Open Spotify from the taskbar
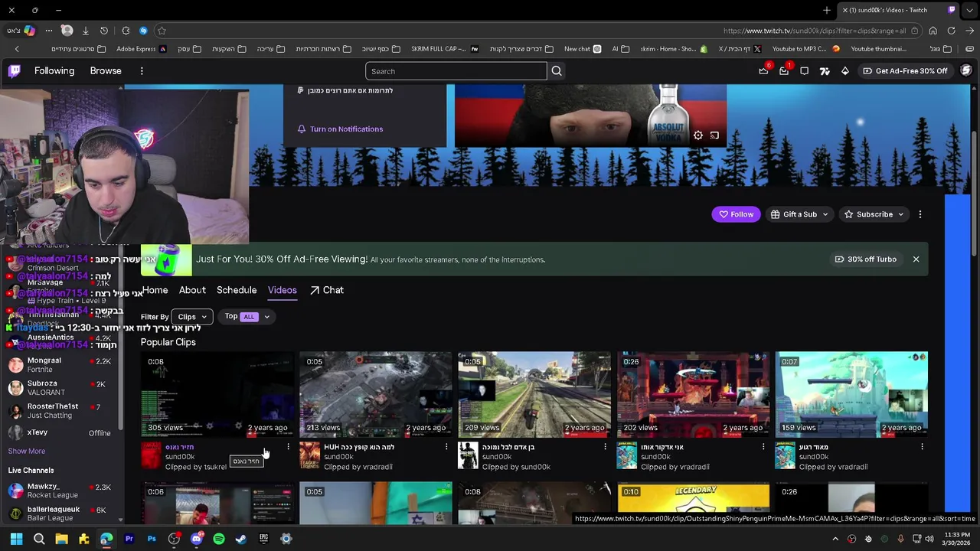Screen dimensions: 980x551 click(x=219, y=539)
